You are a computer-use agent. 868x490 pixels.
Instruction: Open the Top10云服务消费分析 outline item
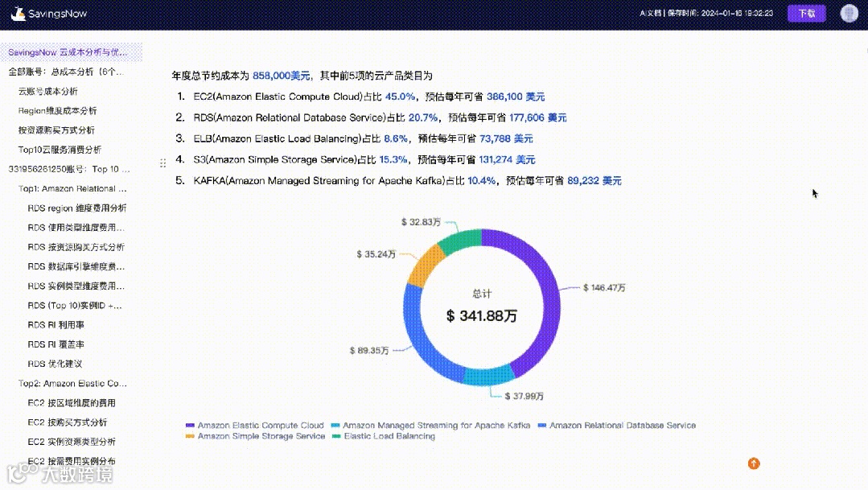coord(60,150)
